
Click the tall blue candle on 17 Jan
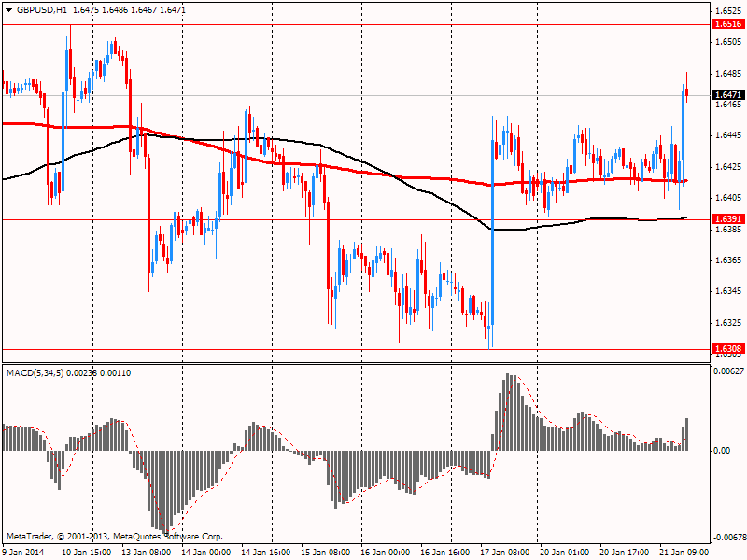(492, 233)
